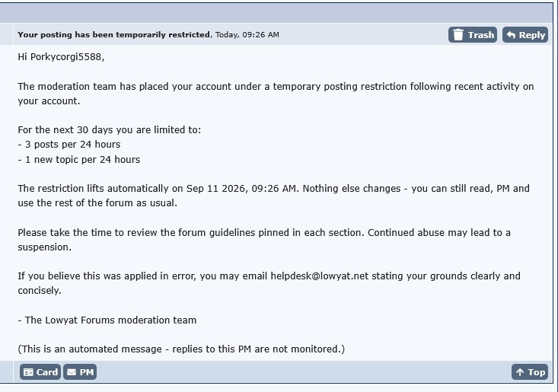Click the 'For the next 30 days' line
The height and width of the screenshot is (392, 558).
(x=110, y=130)
